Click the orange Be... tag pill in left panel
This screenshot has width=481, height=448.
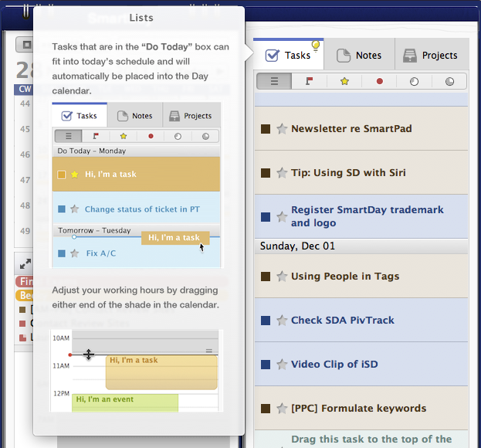pos(25,295)
